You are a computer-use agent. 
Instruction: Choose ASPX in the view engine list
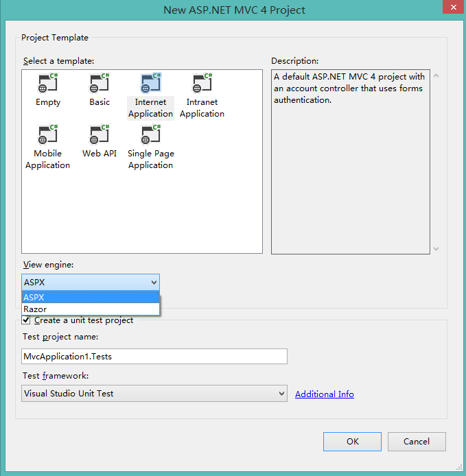[x=91, y=297]
